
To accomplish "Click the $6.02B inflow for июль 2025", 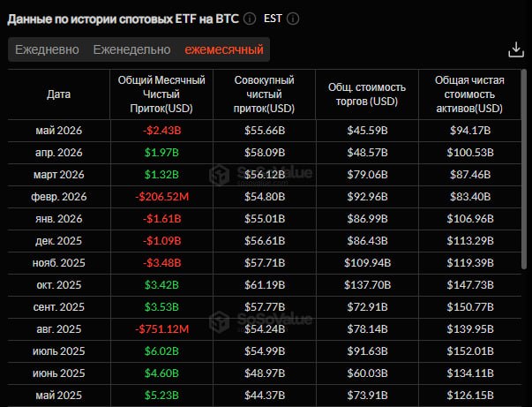I will (x=161, y=351).
